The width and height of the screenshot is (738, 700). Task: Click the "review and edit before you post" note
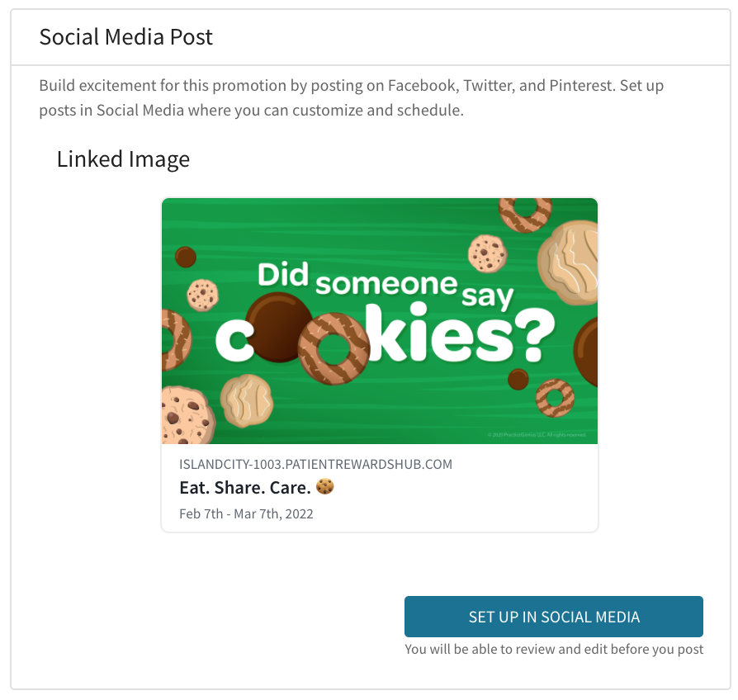coord(554,650)
